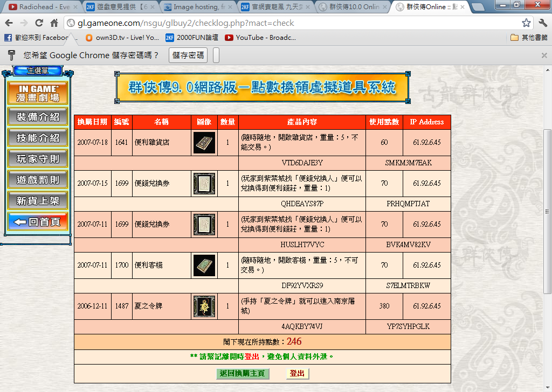Click the browser back arrow
This screenshot has height=392, width=552.
pyautogui.click(x=9, y=23)
